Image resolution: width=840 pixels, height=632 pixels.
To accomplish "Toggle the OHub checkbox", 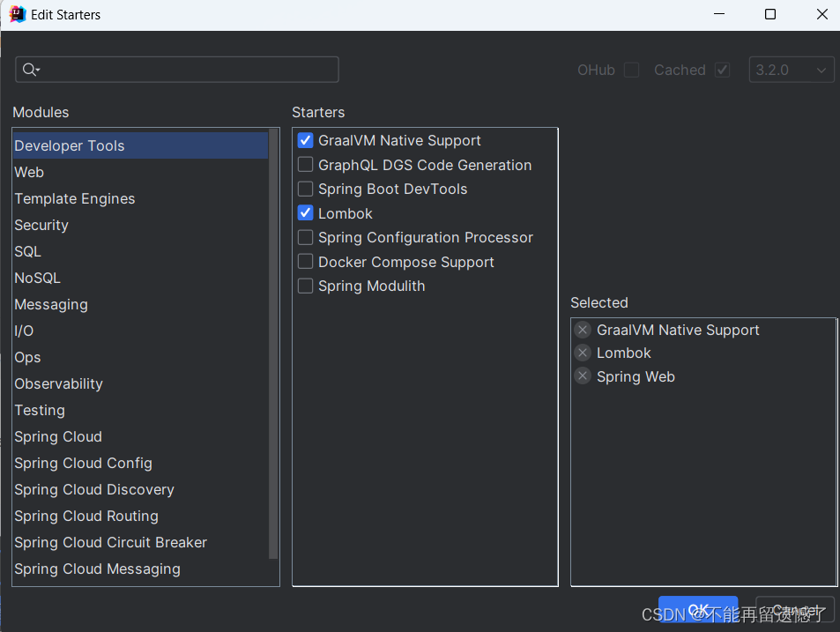I will (x=632, y=70).
